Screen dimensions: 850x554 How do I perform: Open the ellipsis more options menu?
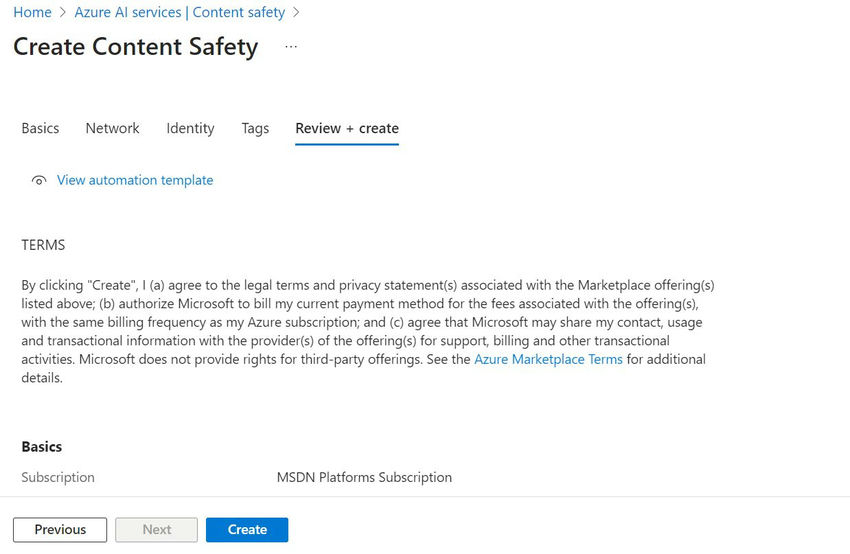tap(291, 47)
